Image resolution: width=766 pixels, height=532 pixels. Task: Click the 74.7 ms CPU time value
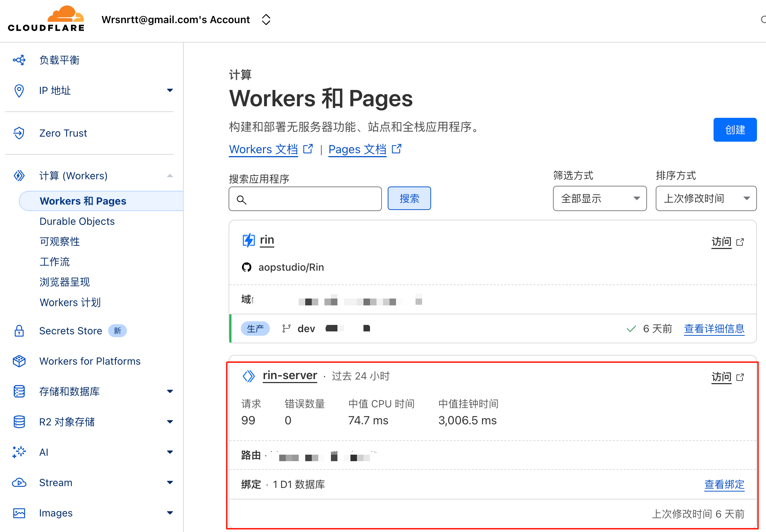pos(368,420)
